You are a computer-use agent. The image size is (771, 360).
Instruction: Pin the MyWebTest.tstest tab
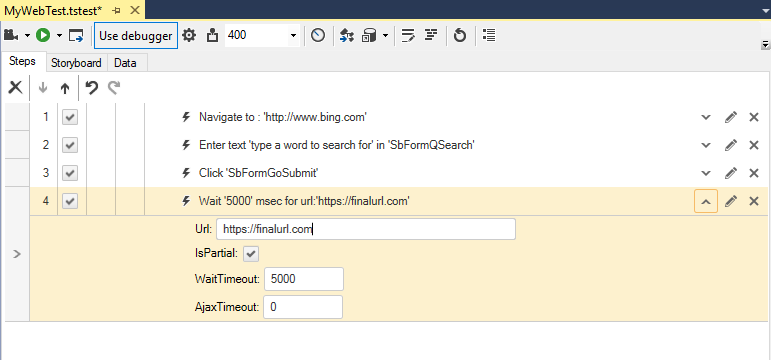[117, 10]
